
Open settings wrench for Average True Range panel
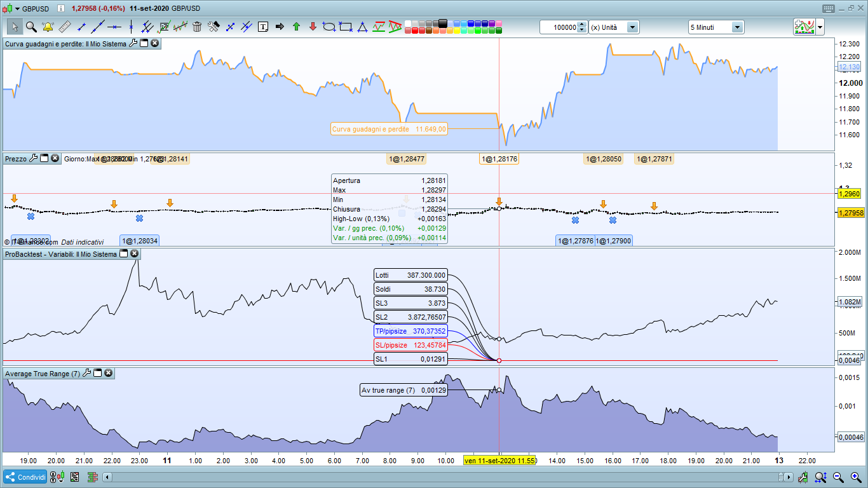[x=87, y=373]
